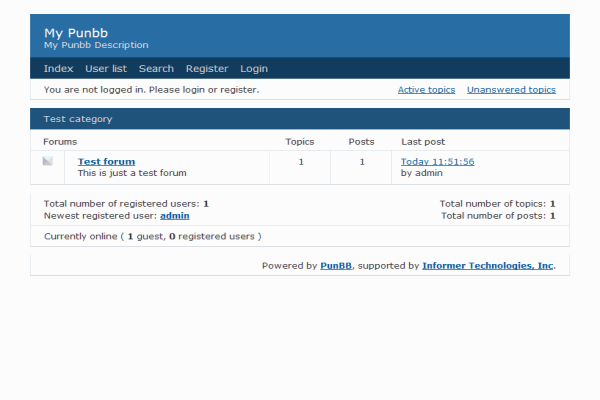Click the Test forum status icon

pyautogui.click(x=47, y=161)
